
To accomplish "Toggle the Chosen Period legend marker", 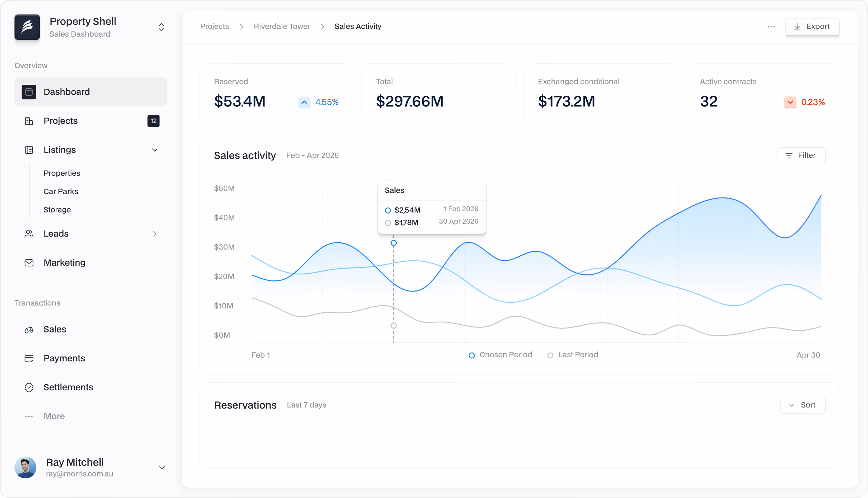I will pyautogui.click(x=472, y=355).
